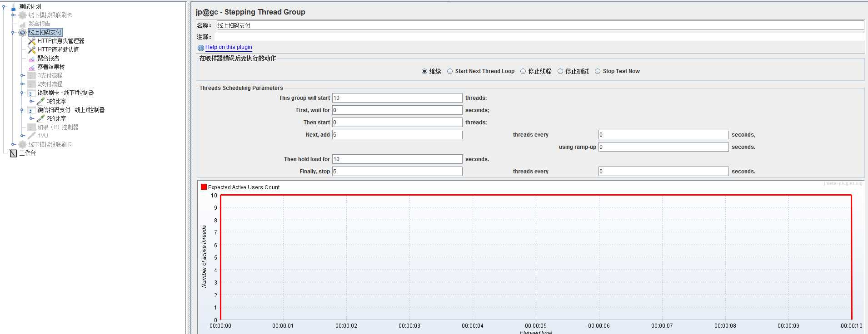Click the greyed-out 3支付流程 controller icon
Image resolution: width=868 pixels, height=334 pixels.
(x=32, y=75)
